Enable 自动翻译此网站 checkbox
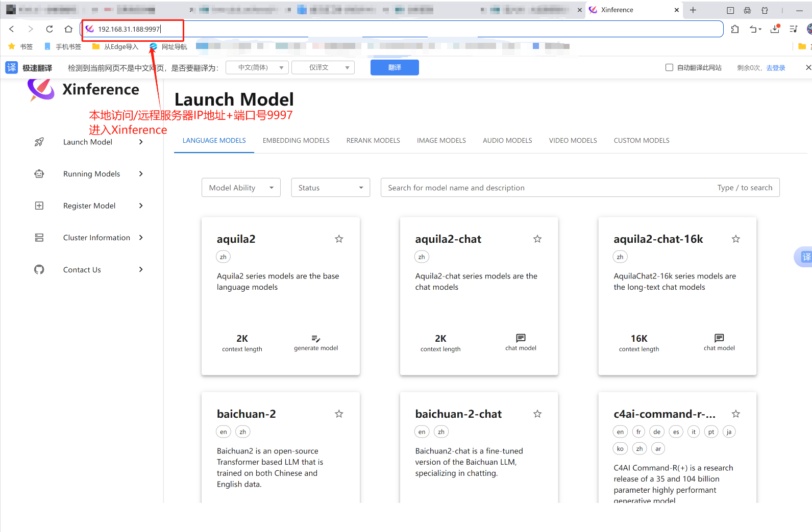This screenshot has width=812, height=532. coord(669,67)
